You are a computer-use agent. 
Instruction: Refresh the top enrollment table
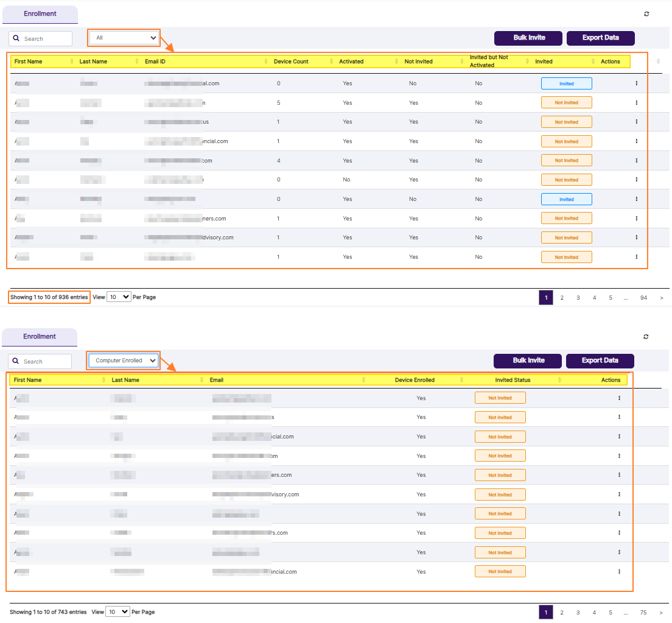pos(646,13)
